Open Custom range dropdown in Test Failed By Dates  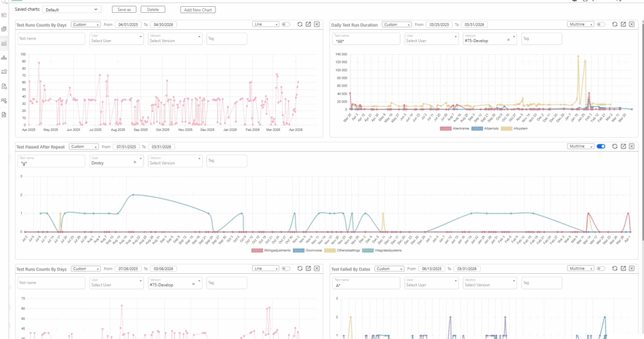(x=389, y=268)
